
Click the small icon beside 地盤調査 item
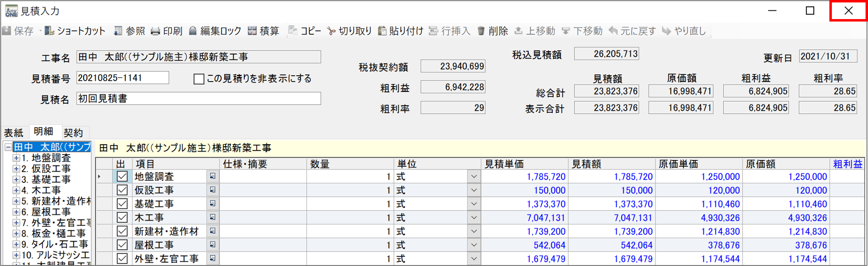(213, 177)
